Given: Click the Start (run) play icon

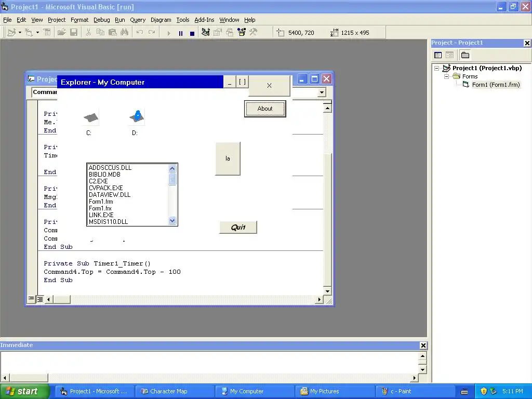Looking at the screenshot, I should pos(169,33).
